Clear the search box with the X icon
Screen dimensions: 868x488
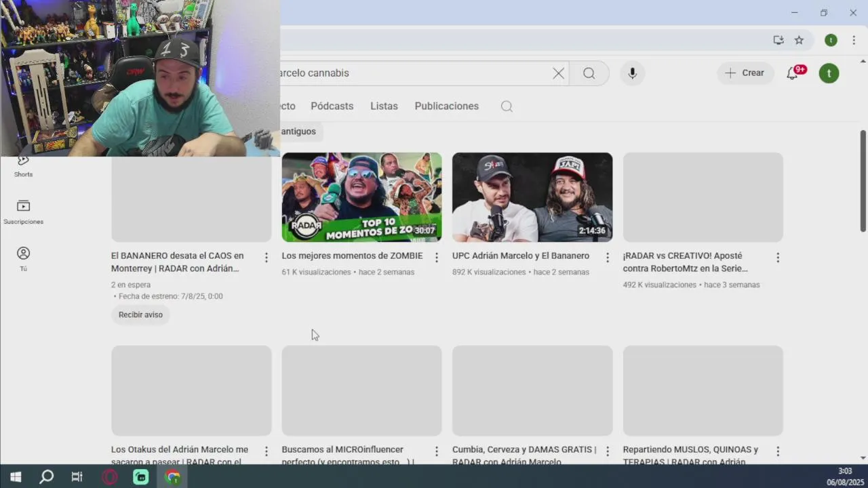point(558,73)
